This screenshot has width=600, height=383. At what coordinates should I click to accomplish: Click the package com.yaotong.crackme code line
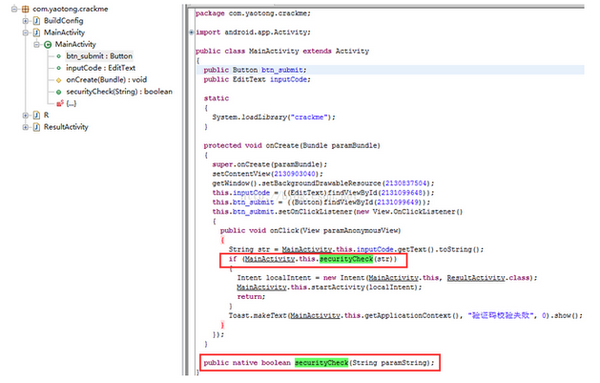pos(253,13)
